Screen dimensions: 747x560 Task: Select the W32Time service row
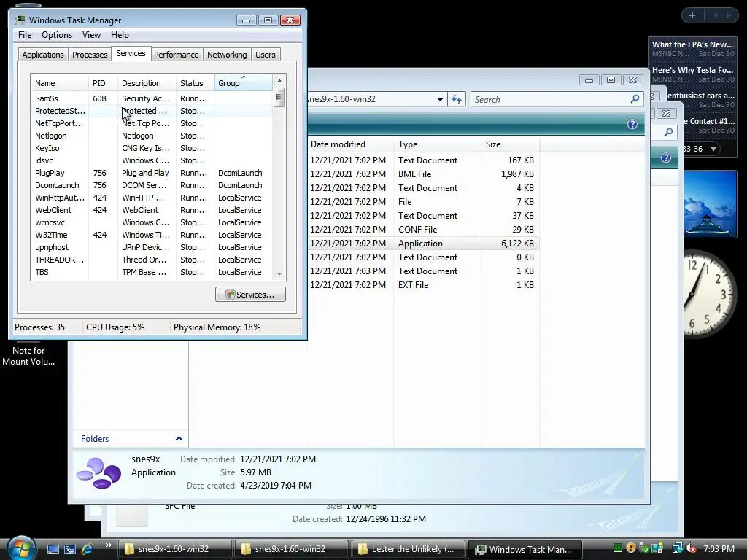click(x=152, y=235)
